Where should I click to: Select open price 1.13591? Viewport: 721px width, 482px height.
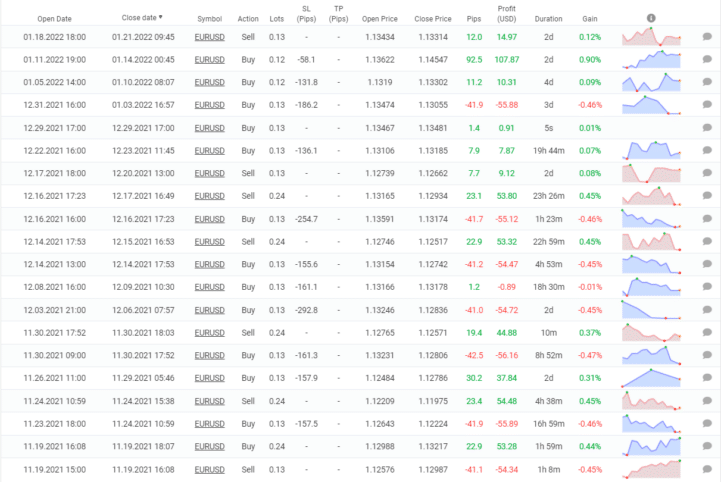click(x=380, y=219)
